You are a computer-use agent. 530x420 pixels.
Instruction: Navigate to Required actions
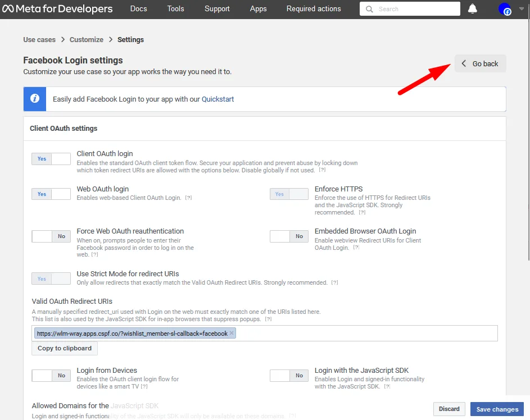coord(313,9)
